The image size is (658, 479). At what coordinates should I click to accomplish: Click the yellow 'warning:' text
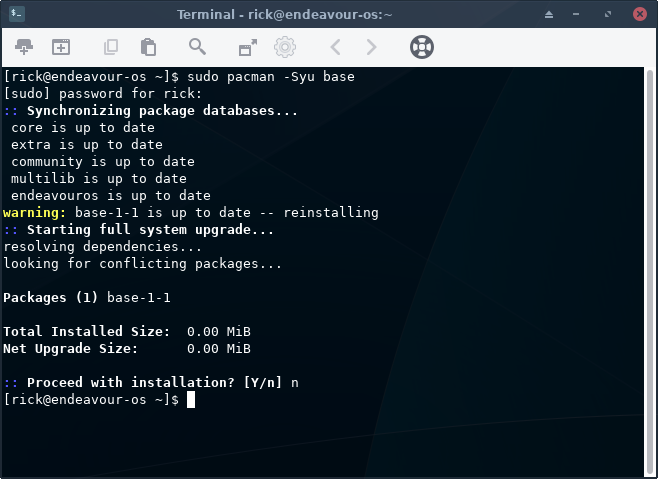coord(34,213)
